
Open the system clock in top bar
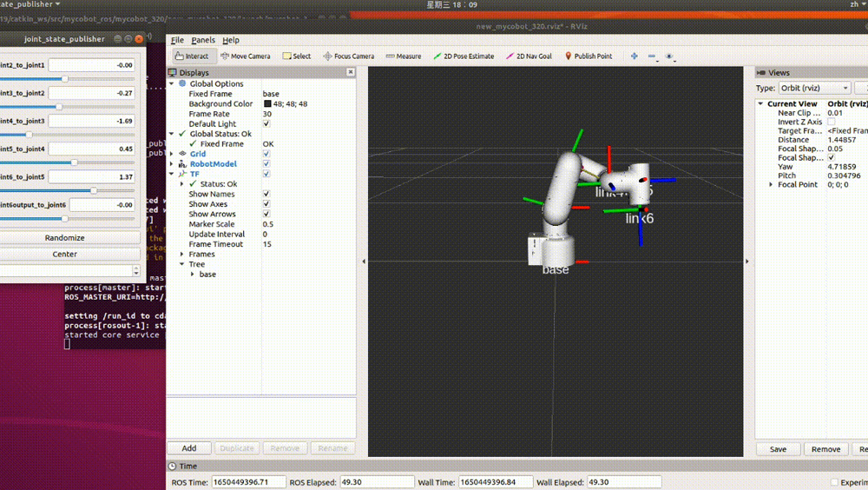click(x=451, y=4)
